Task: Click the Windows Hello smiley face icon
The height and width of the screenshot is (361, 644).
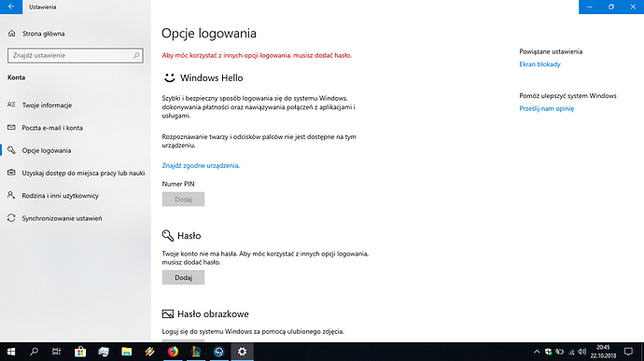Action: point(169,77)
